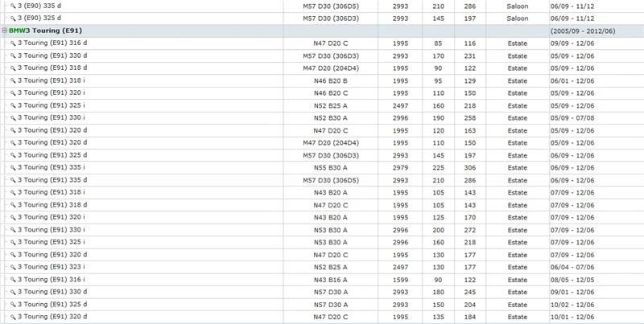Click engine code 'N55 B30 A'
The width and height of the screenshot is (644, 324).
pyautogui.click(x=331, y=168)
